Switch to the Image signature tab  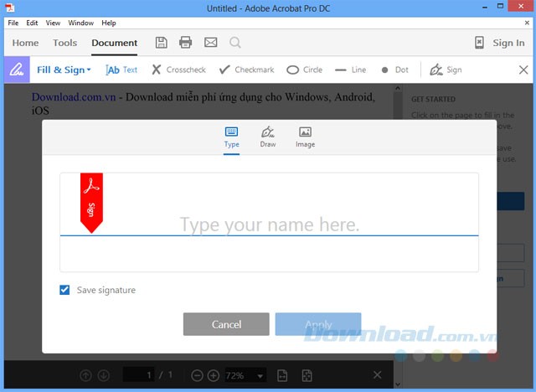305,137
